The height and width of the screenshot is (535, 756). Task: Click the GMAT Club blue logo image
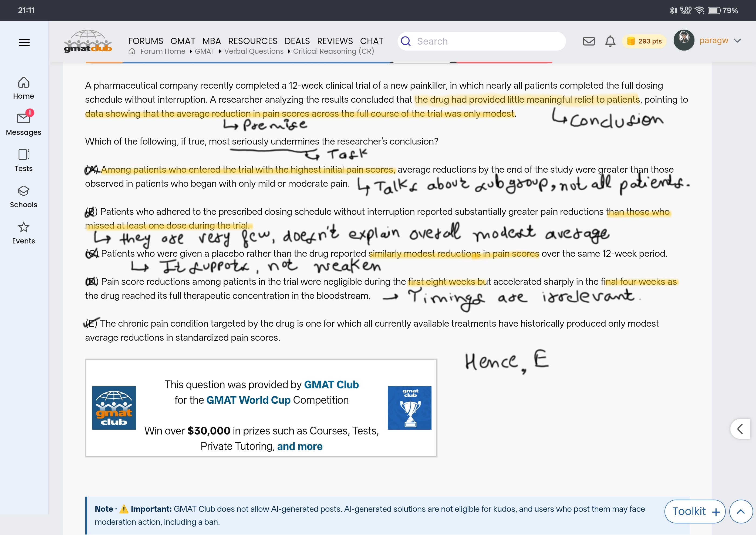[114, 408]
